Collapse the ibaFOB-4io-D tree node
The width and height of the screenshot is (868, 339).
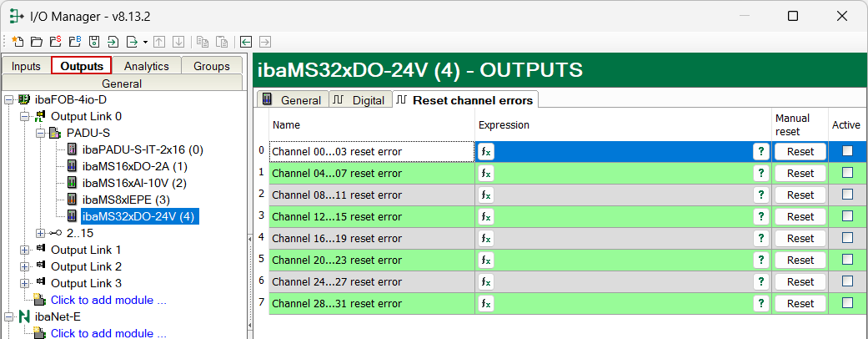click(x=8, y=100)
